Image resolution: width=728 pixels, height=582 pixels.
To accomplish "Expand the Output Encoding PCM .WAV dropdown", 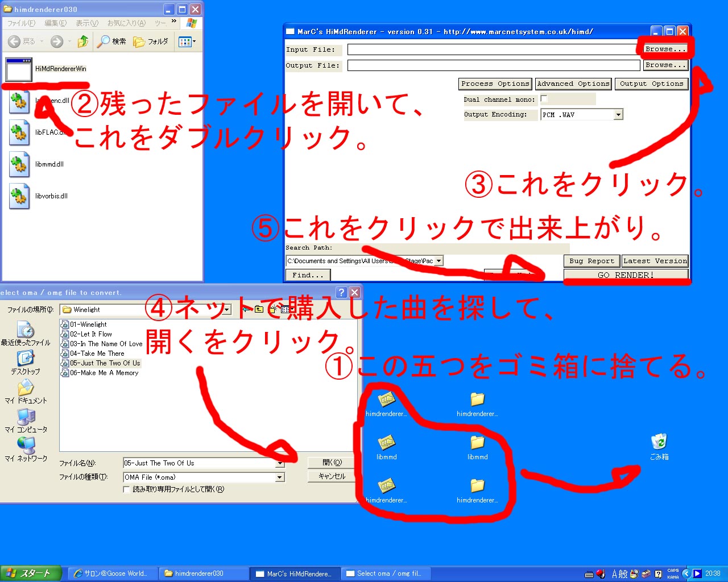I will 618,115.
